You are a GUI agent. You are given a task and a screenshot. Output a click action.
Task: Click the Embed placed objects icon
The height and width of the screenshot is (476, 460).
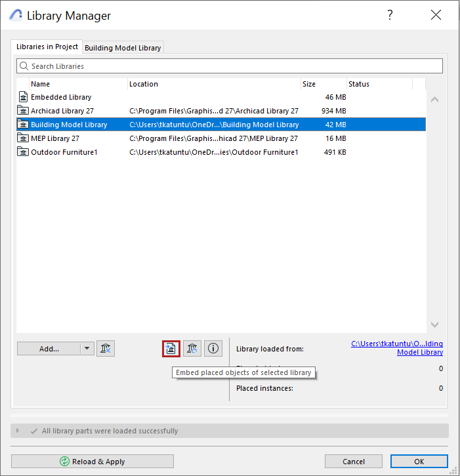pos(171,349)
